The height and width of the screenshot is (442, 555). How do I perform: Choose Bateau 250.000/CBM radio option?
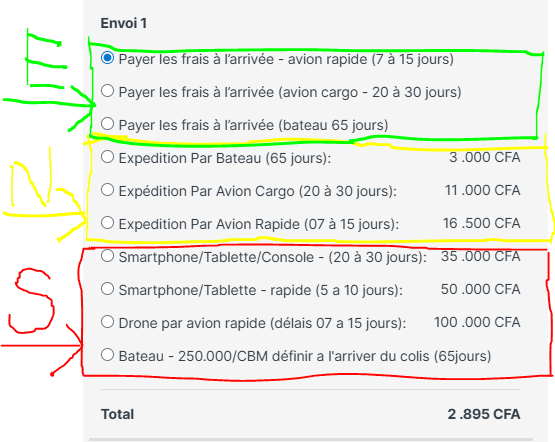[107, 355]
